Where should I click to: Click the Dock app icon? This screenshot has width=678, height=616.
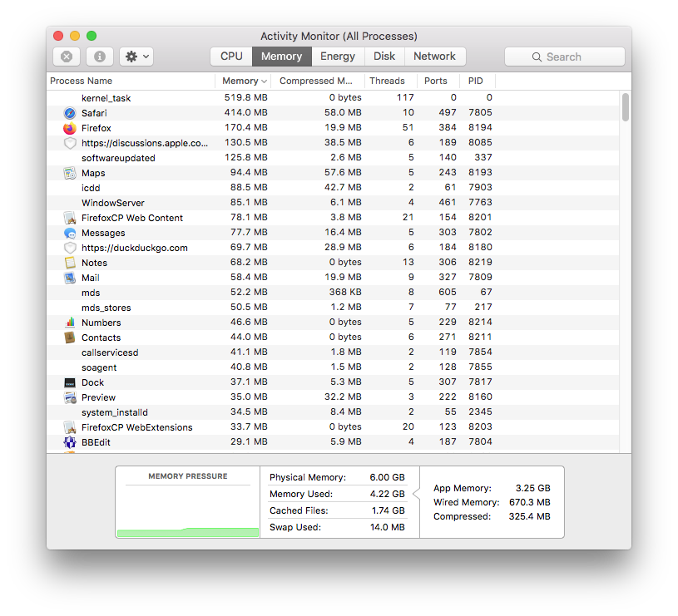(x=70, y=382)
